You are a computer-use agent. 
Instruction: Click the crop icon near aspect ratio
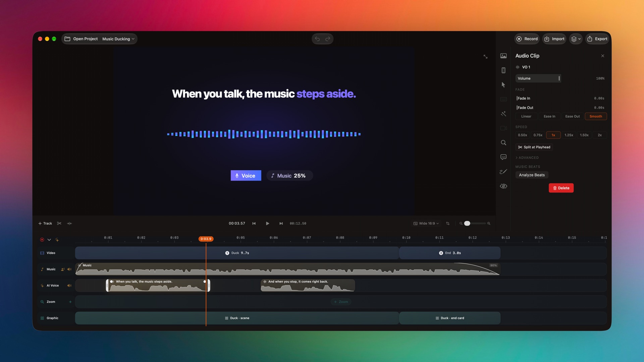pos(448,224)
